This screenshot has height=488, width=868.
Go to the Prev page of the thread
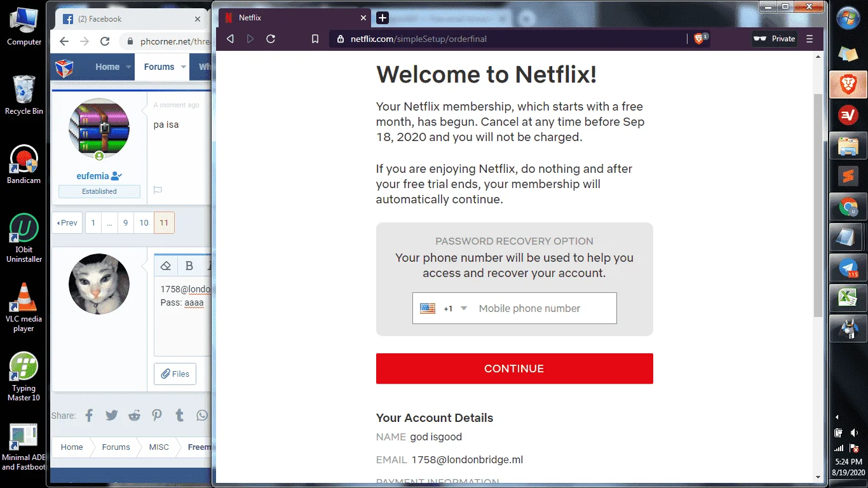(67, 223)
